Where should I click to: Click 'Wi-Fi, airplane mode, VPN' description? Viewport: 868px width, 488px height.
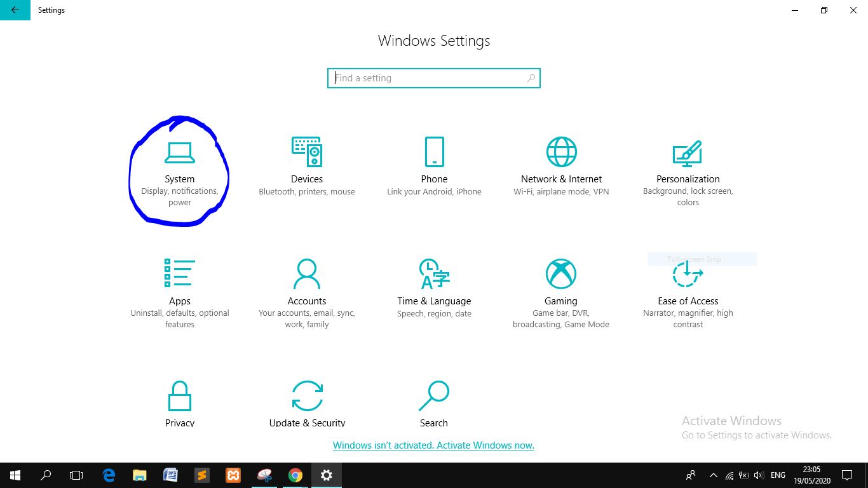click(x=561, y=192)
